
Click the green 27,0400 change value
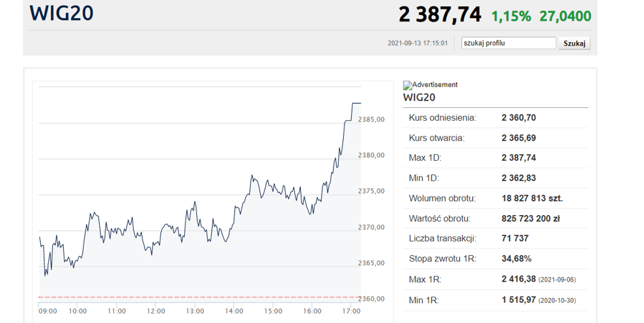click(566, 16)
